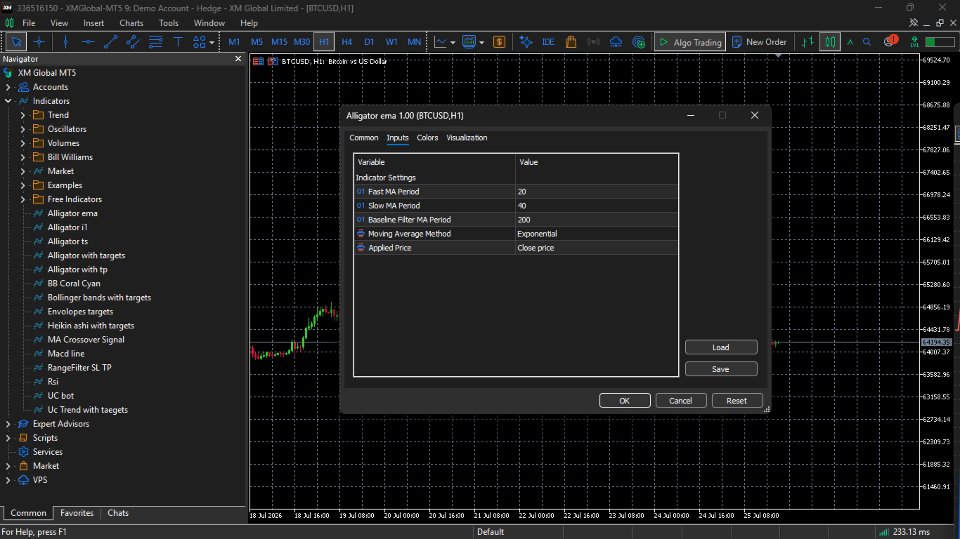Image resolution: width=960 pixels, height=539 pixels.
Task: Expand the Oscillators folder
Action: click(23, 129)
